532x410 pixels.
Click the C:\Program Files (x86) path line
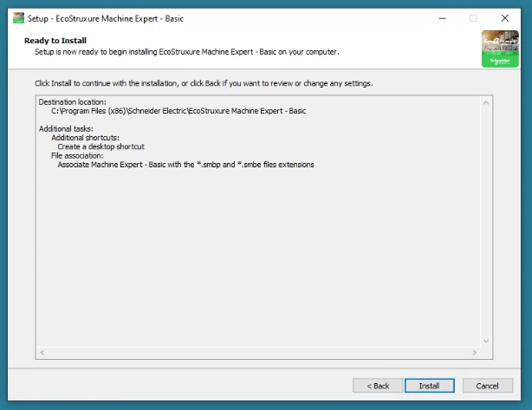coord(178,111)
